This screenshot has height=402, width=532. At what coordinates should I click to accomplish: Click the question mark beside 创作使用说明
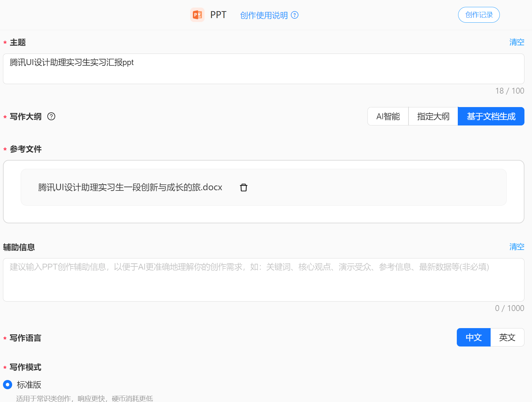click(x=295, y=15)
